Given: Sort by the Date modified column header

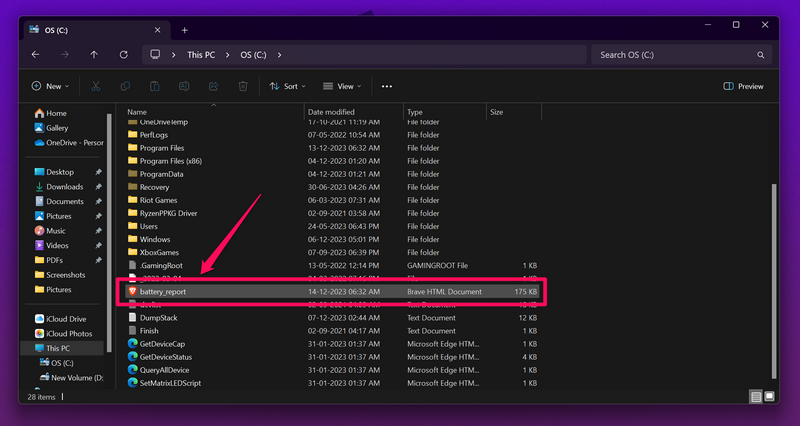Looking at the screenshot, I should [331, 112].
